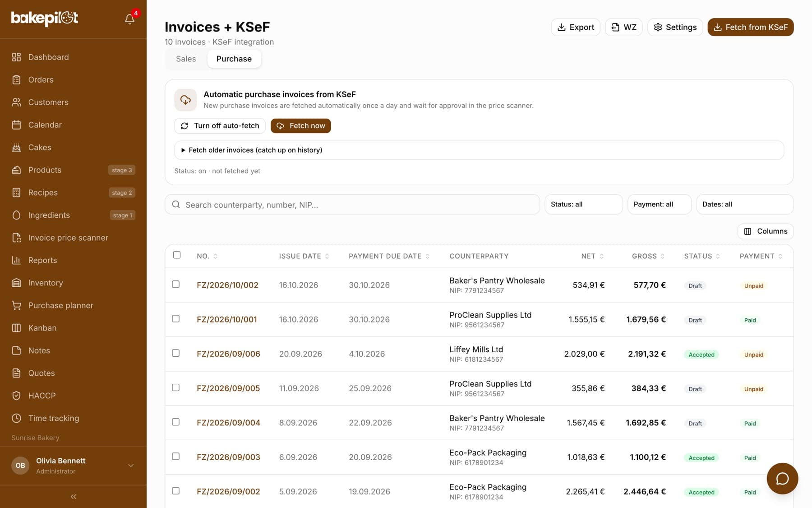Screen dimensions: 812x508
Task: Open the WZ button
Action: tap(623, 27)
